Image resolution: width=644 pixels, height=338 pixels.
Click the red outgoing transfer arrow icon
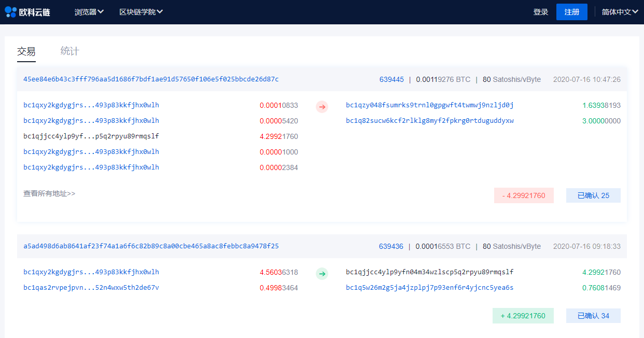(322, 107)
